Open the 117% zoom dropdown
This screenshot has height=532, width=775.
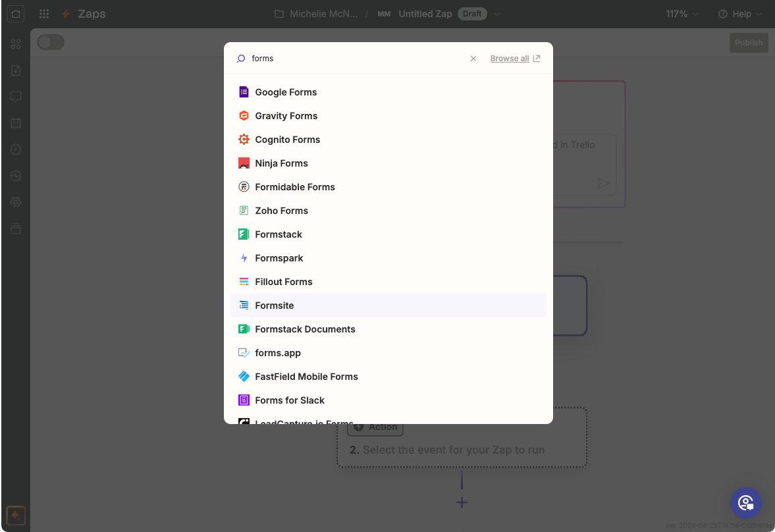pyautogui.click(x=682, y=14)
